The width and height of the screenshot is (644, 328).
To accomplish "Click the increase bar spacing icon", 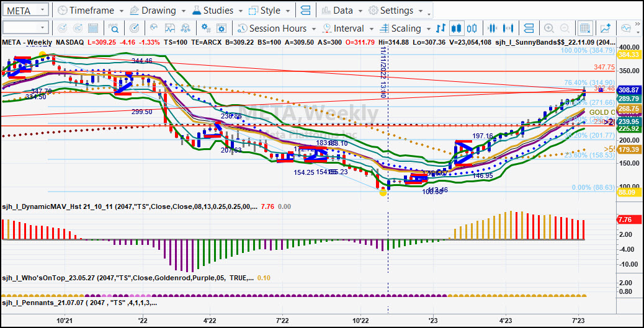I will (509, 29).
